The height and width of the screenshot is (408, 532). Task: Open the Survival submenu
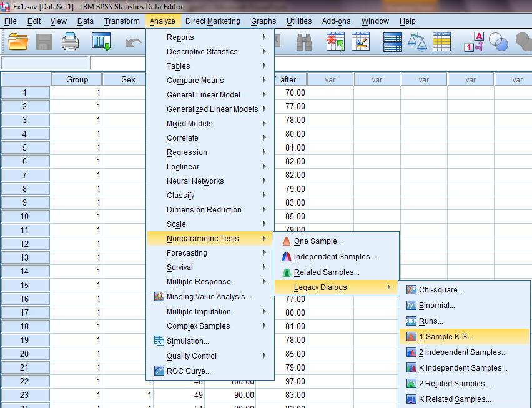pyautogui.click(x=210, y=267)
